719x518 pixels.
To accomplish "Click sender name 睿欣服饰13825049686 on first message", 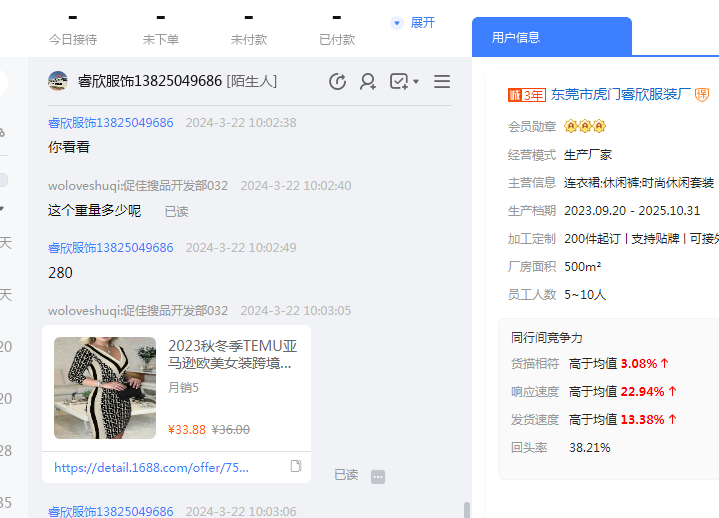I will click(110, 123).
